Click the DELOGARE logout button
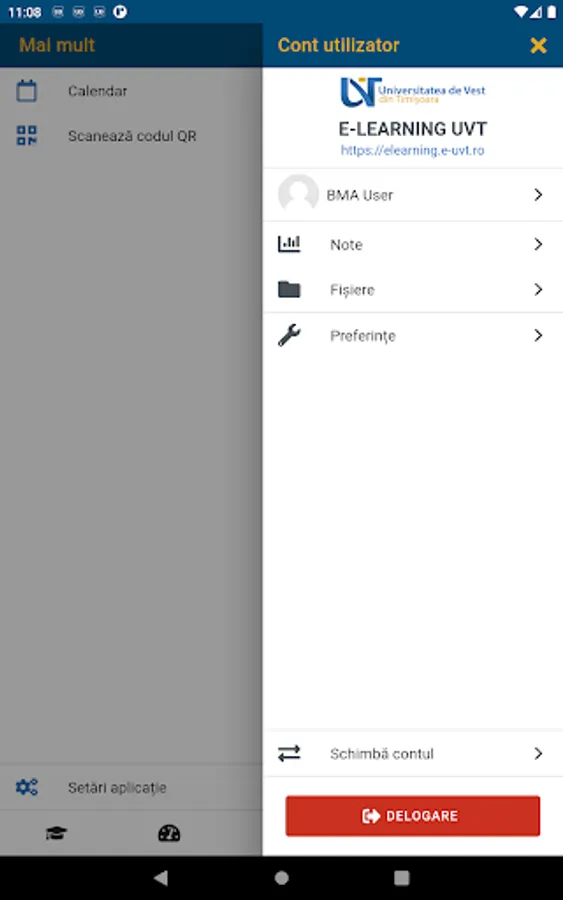This screenshot has width=563, height=900. point(413,816)
